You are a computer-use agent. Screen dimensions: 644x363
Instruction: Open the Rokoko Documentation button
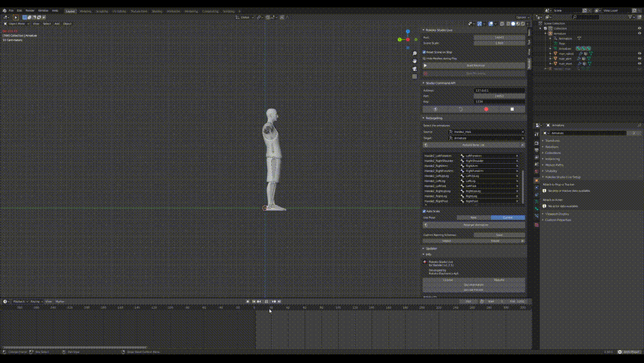tap(474, 285)
